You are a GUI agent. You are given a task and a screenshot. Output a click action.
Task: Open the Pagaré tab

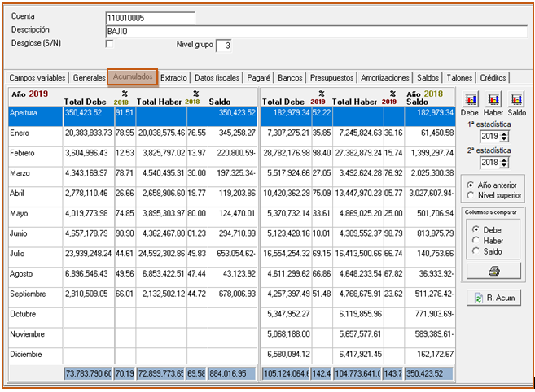pos(259,78)
